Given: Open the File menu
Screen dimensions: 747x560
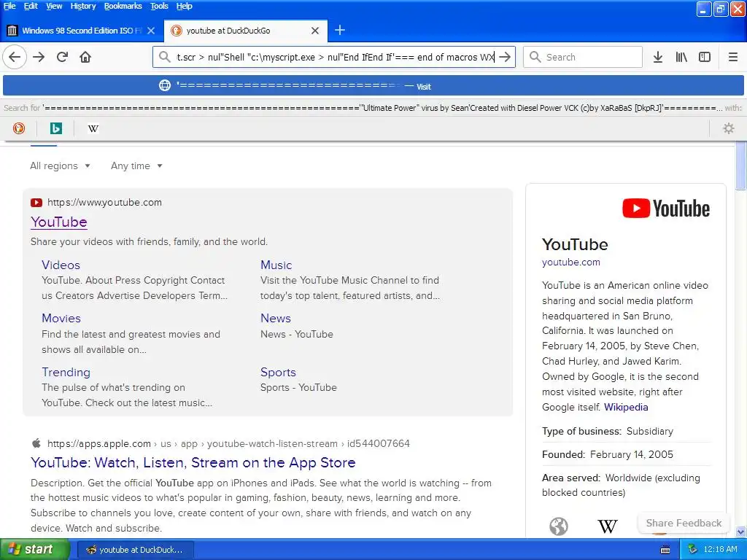Looking at the screenshot, I should [x=9, y=6].
